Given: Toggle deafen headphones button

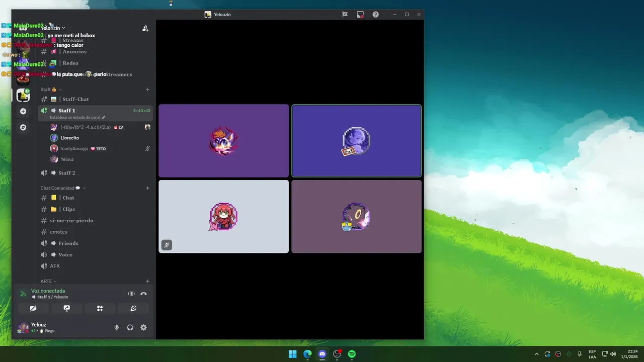Looking at the screenshot, I should tap(130, 327).
